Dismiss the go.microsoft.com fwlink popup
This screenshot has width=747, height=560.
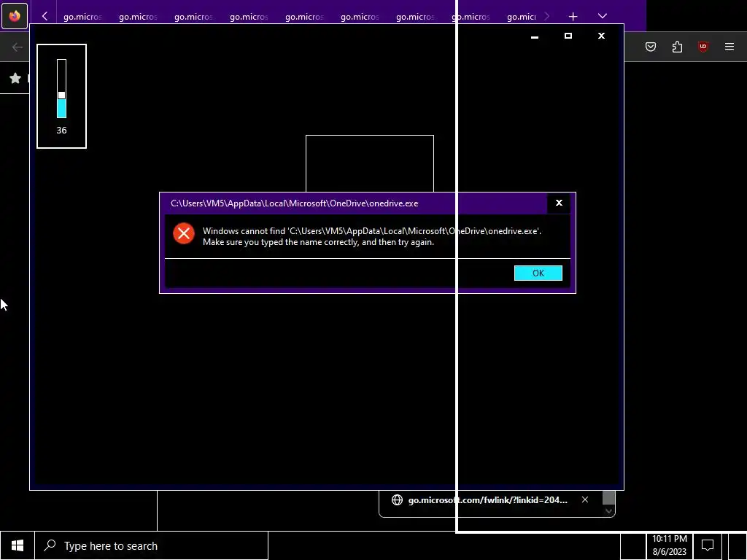(585, 499)
